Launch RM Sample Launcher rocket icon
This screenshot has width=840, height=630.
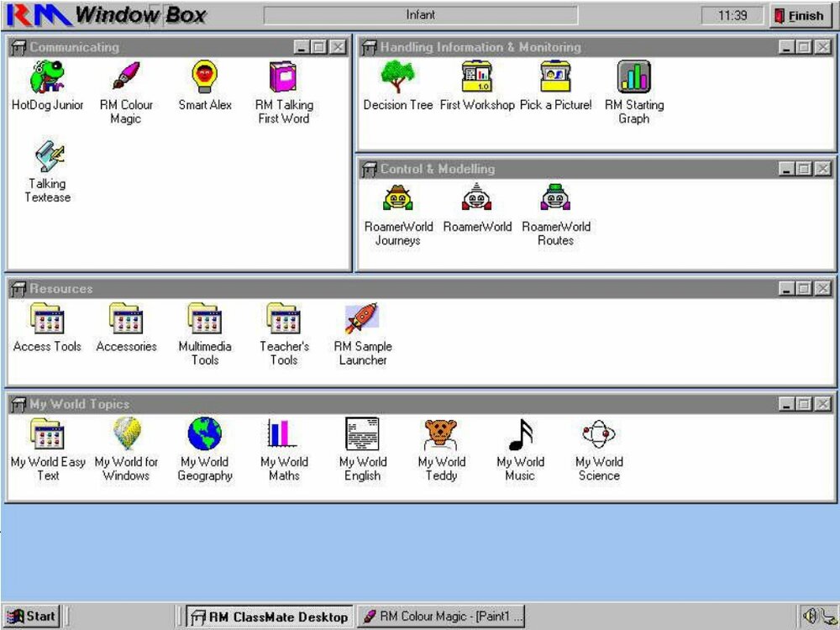pos(362,318)
